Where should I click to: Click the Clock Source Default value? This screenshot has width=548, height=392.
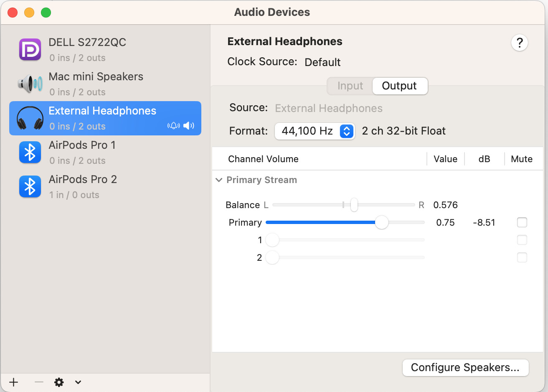(x=322, y=62)
